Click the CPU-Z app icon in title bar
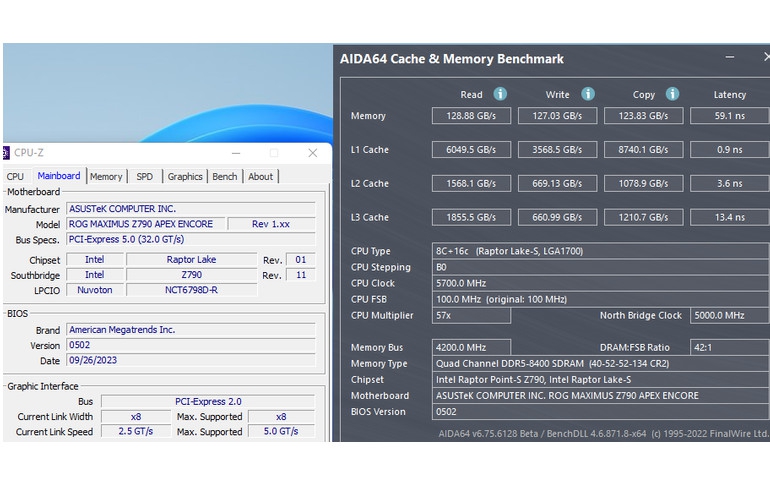Image resolution: width=770 pixels, height=484 pixels. click(6, 153)
